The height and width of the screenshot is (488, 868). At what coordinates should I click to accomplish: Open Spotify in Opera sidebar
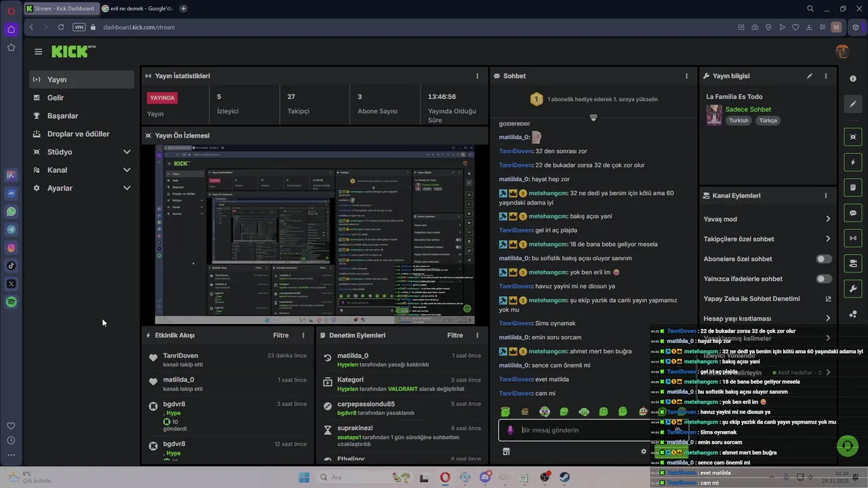(11, 302)
